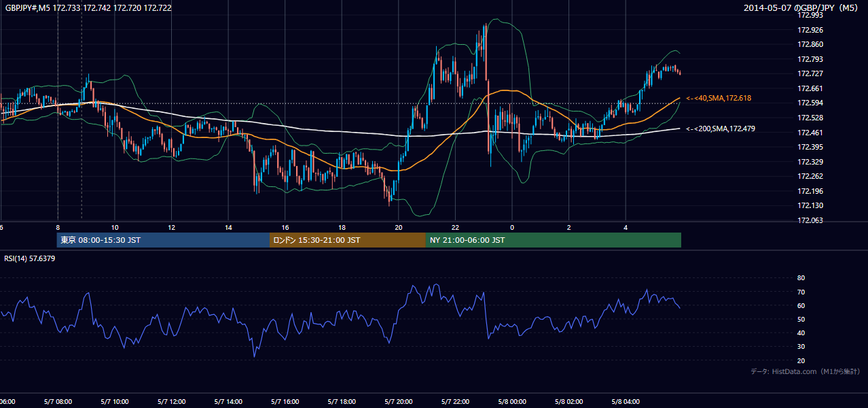868x408 pixels.
Task: Click bottom date label 5/7 08:00
Action: click(58, 402)
